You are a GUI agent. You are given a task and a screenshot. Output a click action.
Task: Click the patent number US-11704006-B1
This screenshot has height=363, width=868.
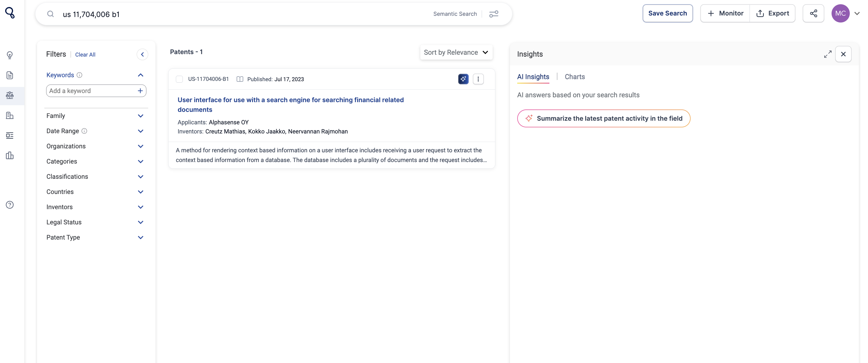click(208, 79)
